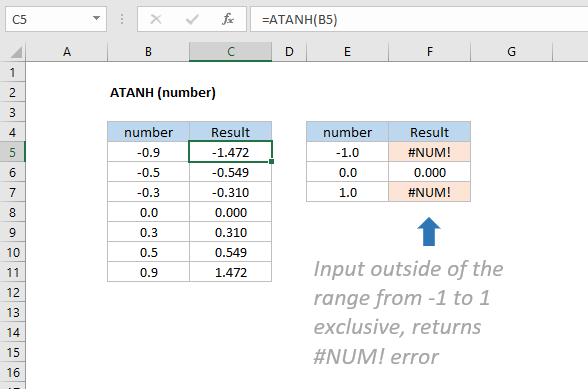Expand the Name Box dropdown arrow
This screenshot has height=389, width=588.
pos(96,18)
